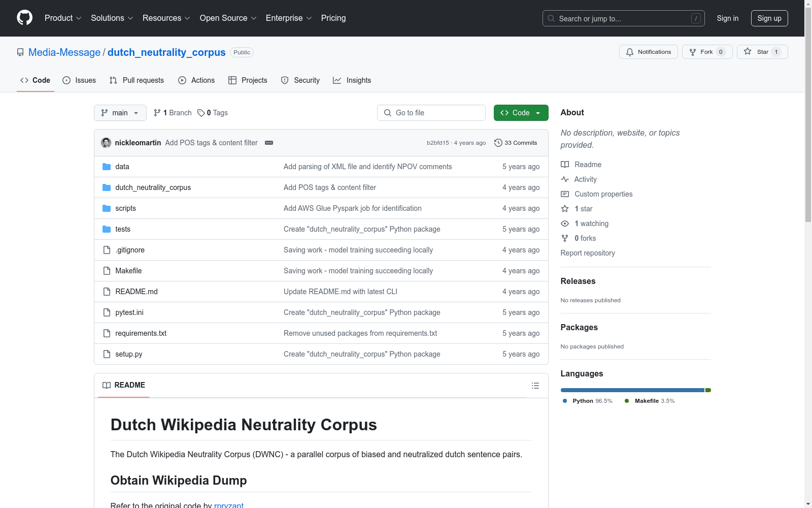This screenshot has width=812, height=508.
Task: Switch to the Security tab
Action: pos(300,80)
